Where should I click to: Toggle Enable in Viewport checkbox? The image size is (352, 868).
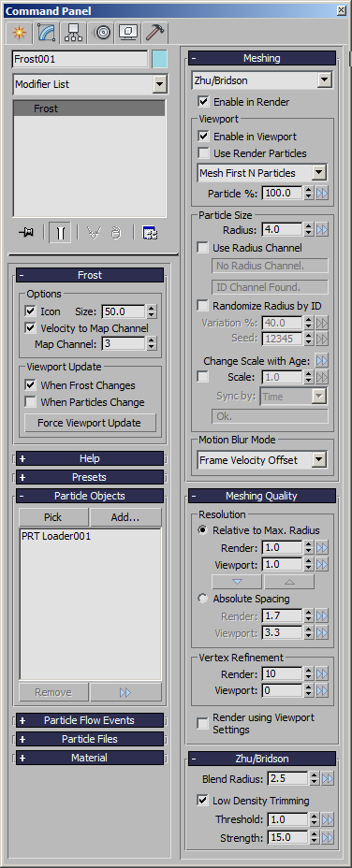pos(203,137)
